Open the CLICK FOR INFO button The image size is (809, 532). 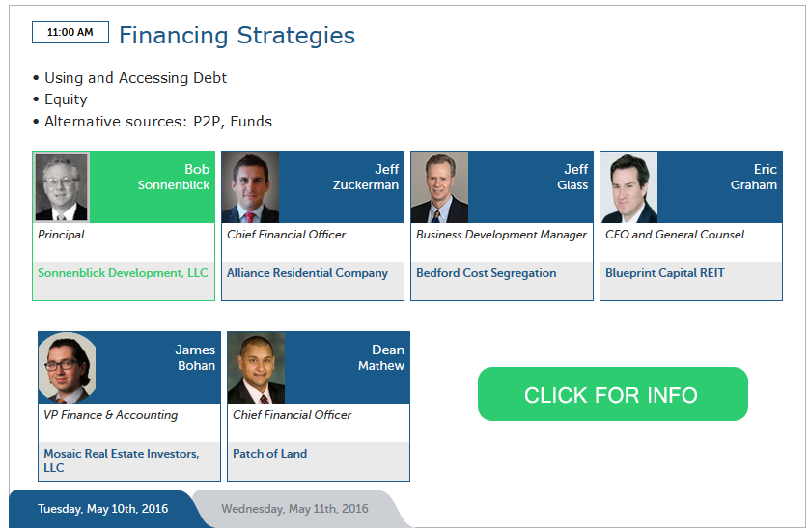[x=612, y=394]
